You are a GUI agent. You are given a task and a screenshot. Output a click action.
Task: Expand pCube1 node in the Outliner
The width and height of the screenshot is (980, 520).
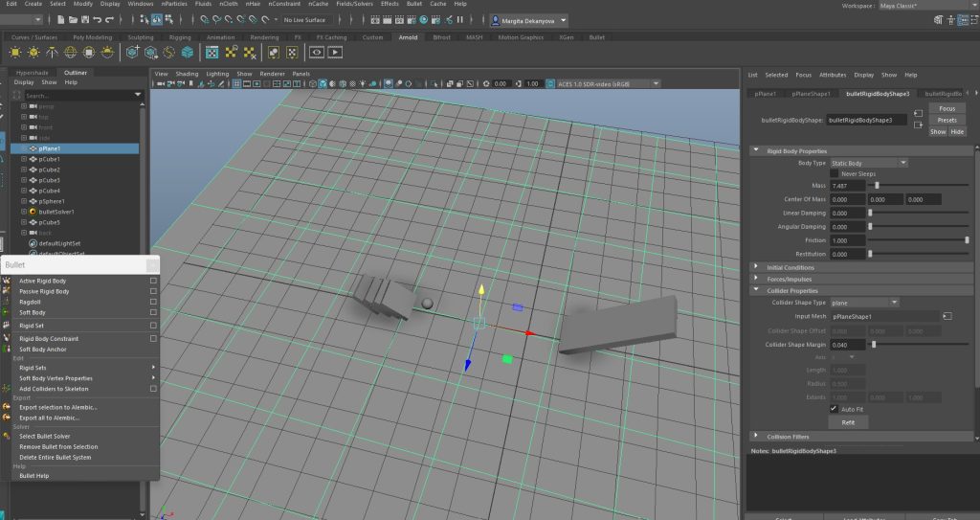tap(24, 159)
